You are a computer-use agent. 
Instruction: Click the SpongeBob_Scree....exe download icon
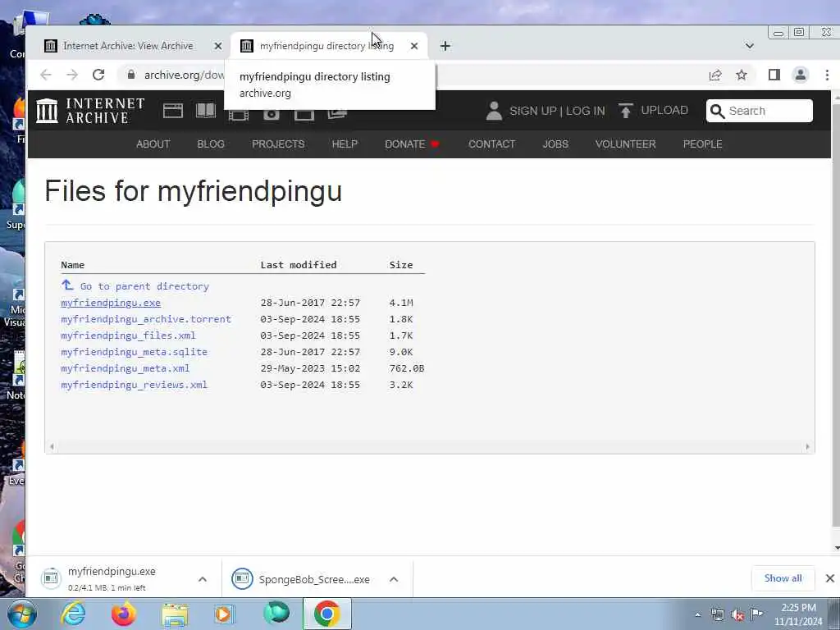tap(242, 578)
